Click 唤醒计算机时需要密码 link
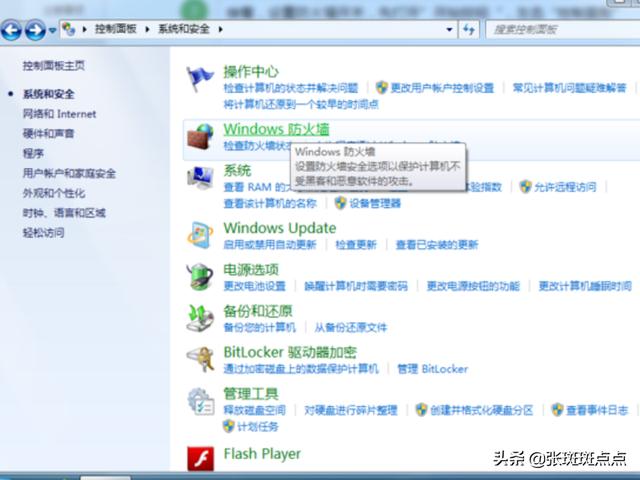Viewport: 640px width, 480px height. 356,286
